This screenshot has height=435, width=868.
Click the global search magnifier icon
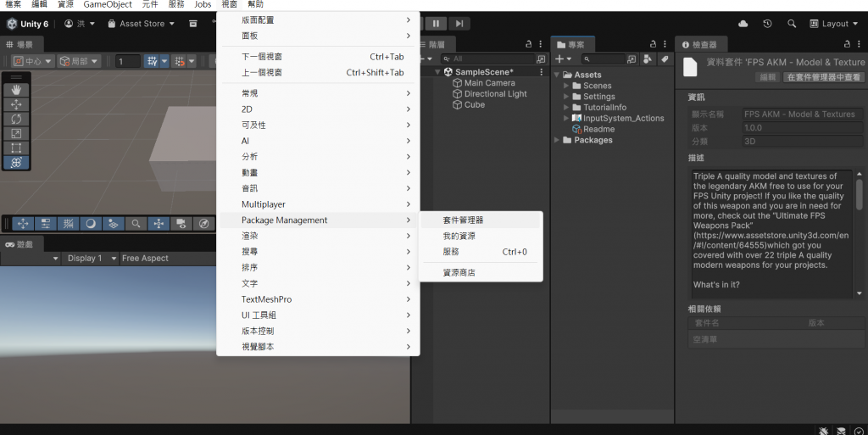point(792,24)
